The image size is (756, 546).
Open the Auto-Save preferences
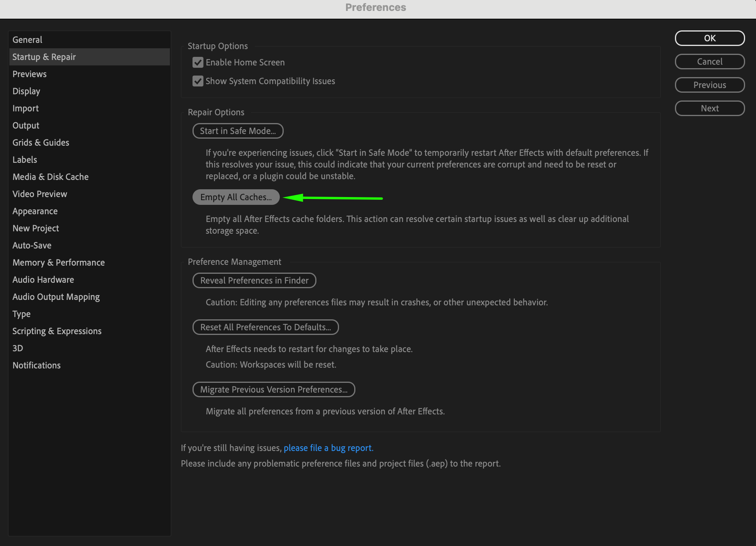pos(32,245)
